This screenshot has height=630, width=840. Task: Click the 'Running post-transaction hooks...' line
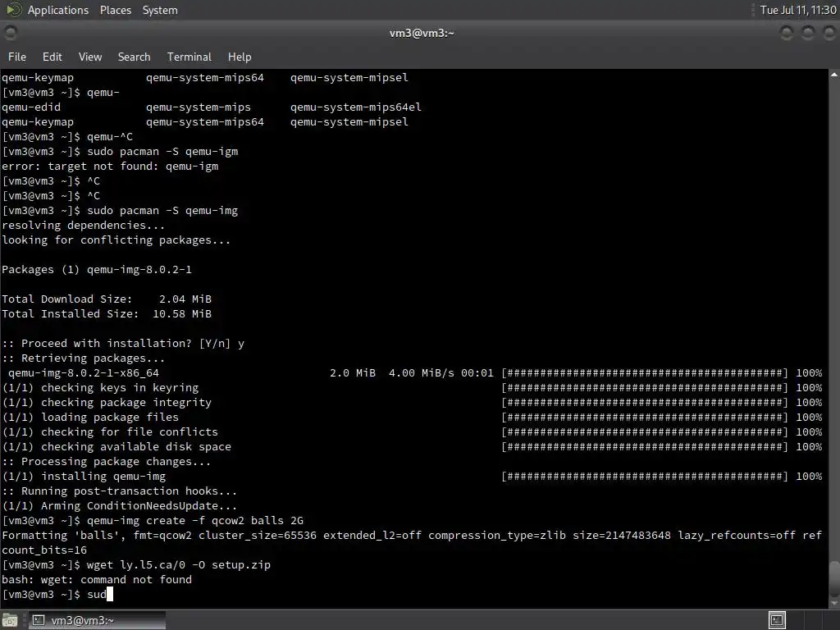[120, 491]
